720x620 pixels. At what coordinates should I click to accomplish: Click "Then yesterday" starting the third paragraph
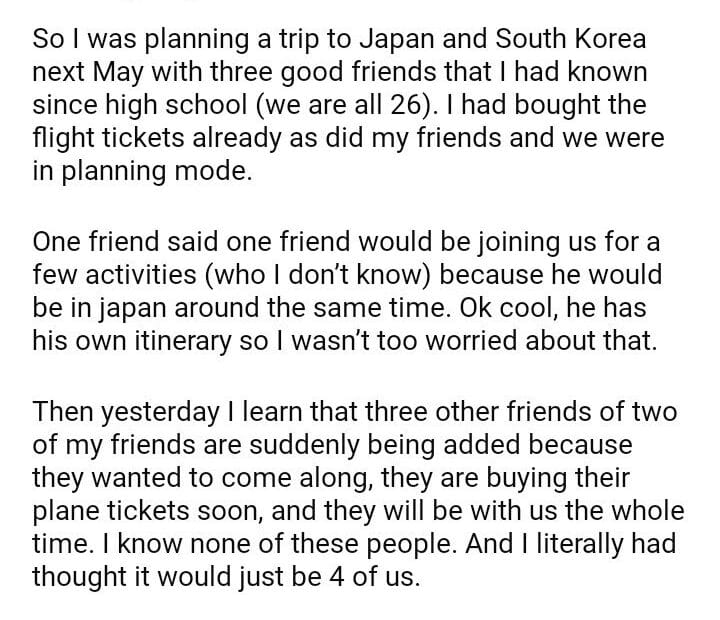point(124,410)
